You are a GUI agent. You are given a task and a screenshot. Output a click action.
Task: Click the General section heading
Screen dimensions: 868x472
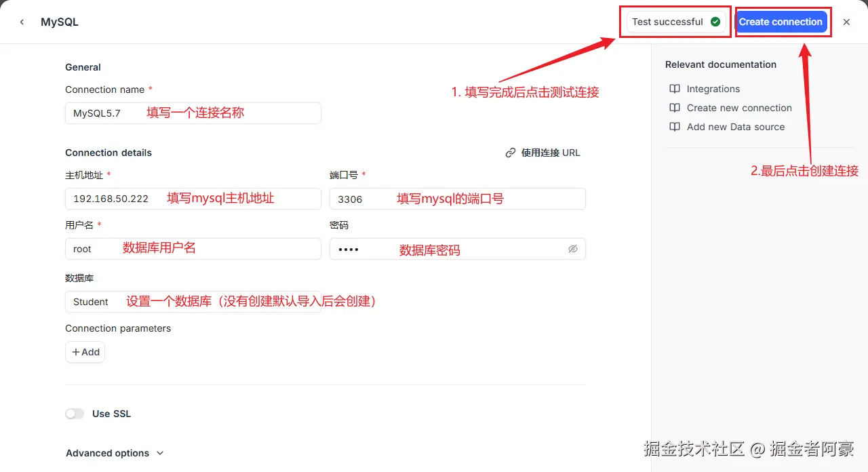click(83, 67)
